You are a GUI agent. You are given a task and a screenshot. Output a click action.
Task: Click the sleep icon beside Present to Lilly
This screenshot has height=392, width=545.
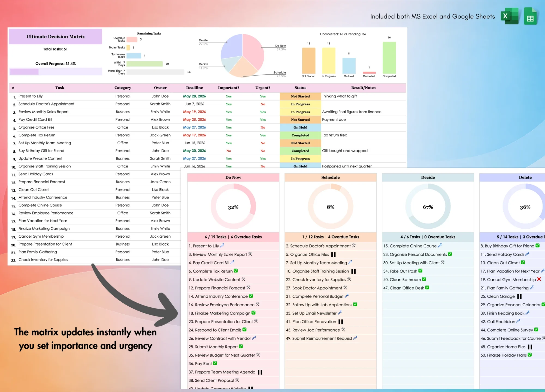click(222, 246)
